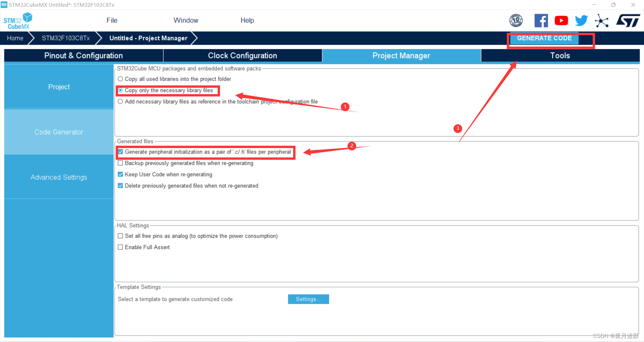
Task: Open the Help menu
Action: [247, 20]
